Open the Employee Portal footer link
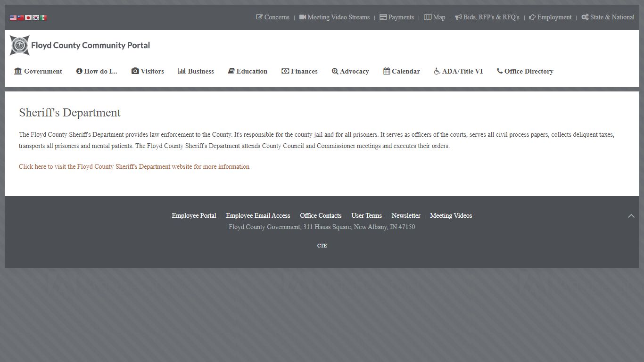This screenshot has width=644, height=362. [x=194, y=215]
